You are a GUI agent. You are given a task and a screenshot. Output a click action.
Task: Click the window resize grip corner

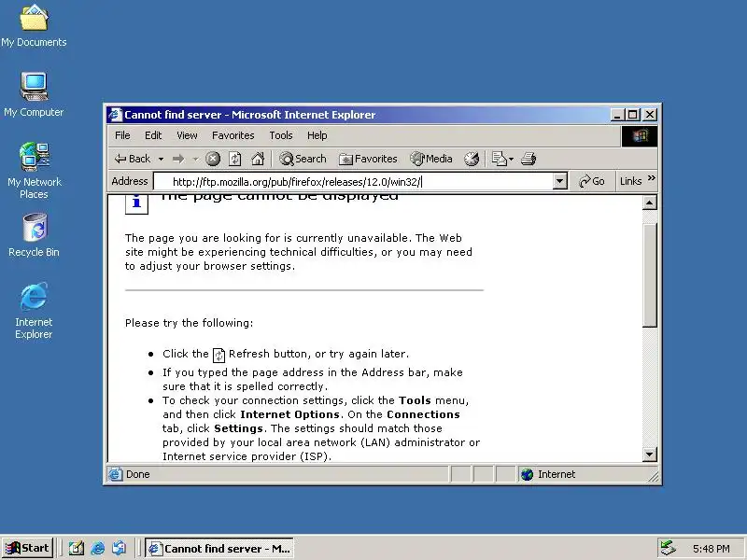pyautogui.click(x=653, y=476)
